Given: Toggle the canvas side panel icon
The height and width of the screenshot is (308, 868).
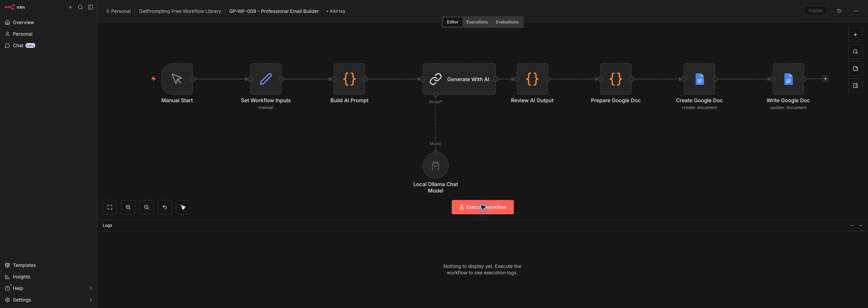Looking at the screenshot, I should coord(855,86).
